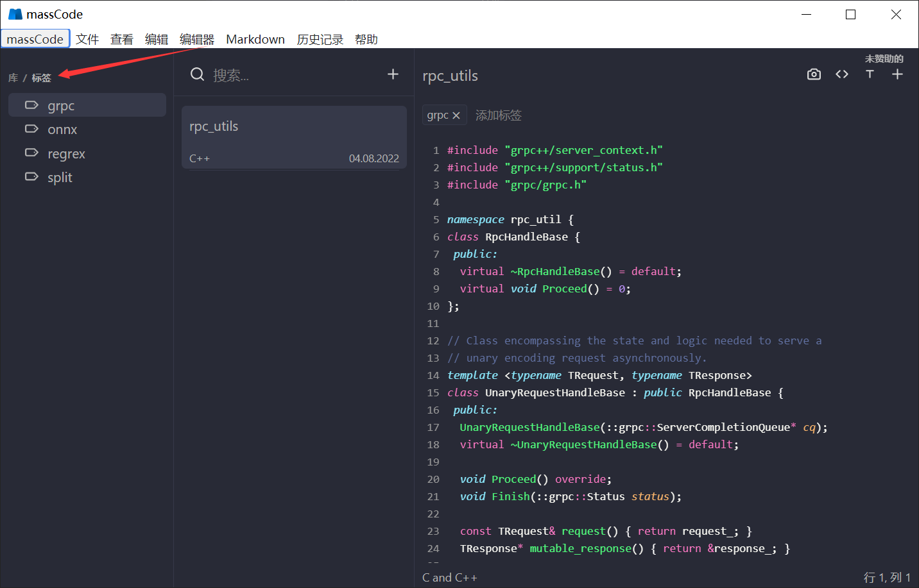Click the 04.08.2022 date on snippet card
The width and height of the screenshot is (919, 588).
tap(374, 158)
